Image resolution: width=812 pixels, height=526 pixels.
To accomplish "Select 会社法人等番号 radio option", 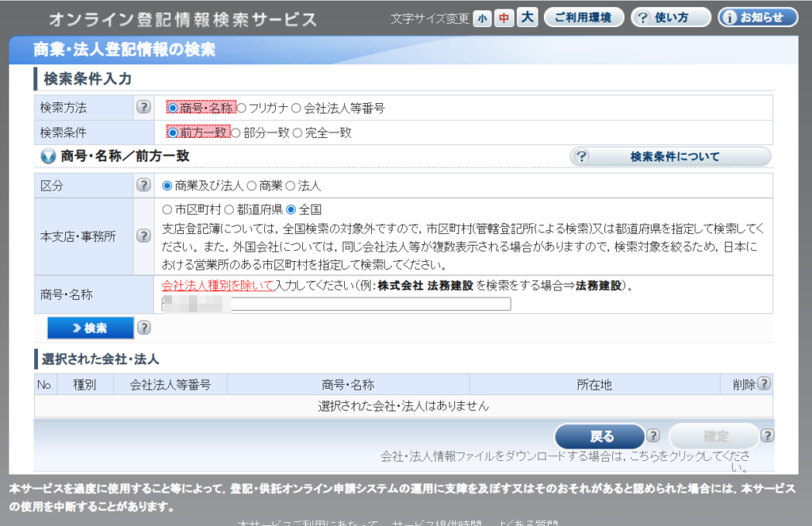I will tap(297, 108).
